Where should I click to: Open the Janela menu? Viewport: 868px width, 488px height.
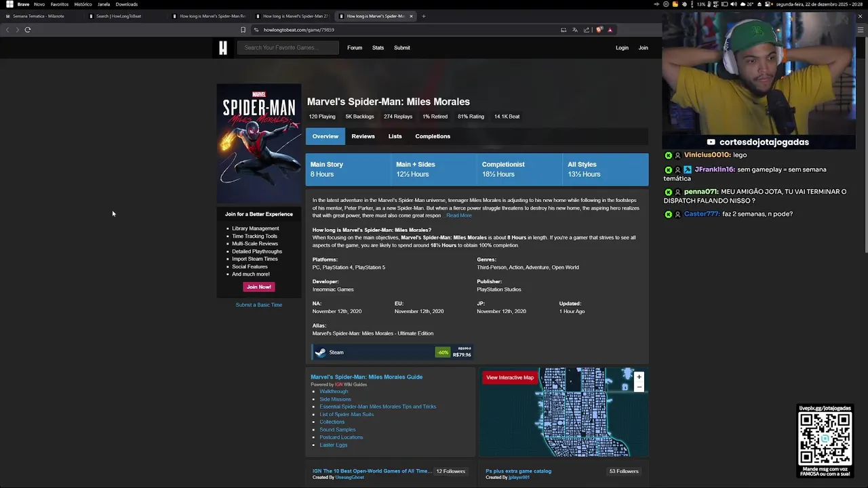pos(104,4)
